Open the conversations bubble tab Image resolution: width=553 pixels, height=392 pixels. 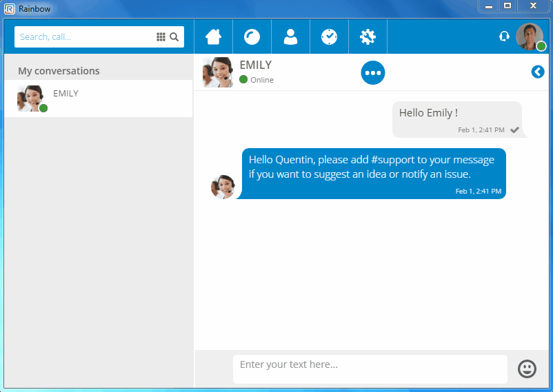point(252,37)
